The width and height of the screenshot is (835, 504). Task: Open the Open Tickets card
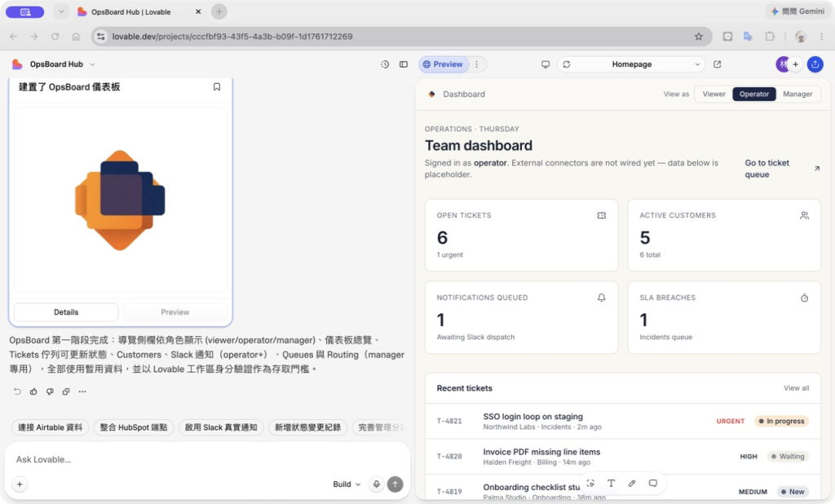tap(521, 235)
